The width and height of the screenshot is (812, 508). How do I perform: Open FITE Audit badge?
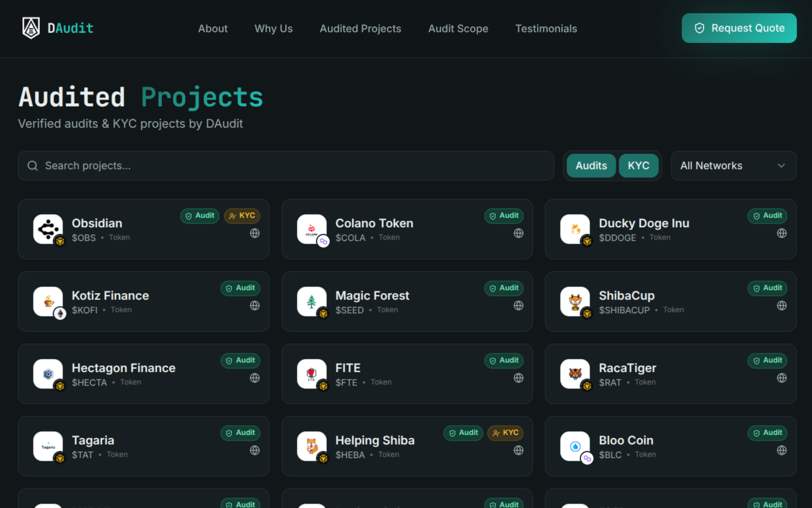coord(504,361)
